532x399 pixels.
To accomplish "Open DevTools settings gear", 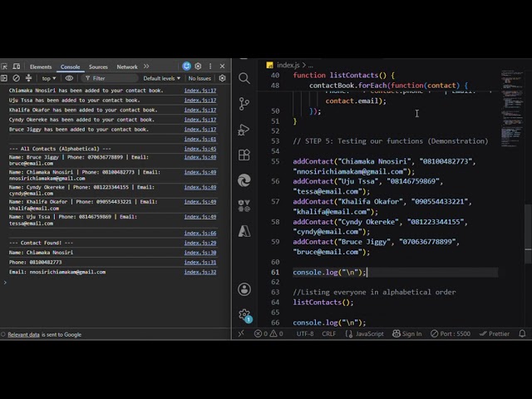I will click(x=198, y=66).
